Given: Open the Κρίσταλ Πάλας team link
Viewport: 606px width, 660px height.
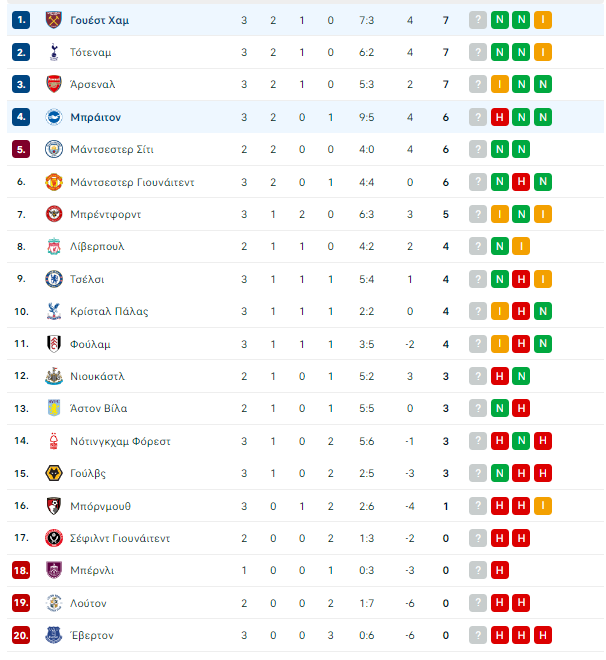Looking at the screenshot, I should point(109,311).
